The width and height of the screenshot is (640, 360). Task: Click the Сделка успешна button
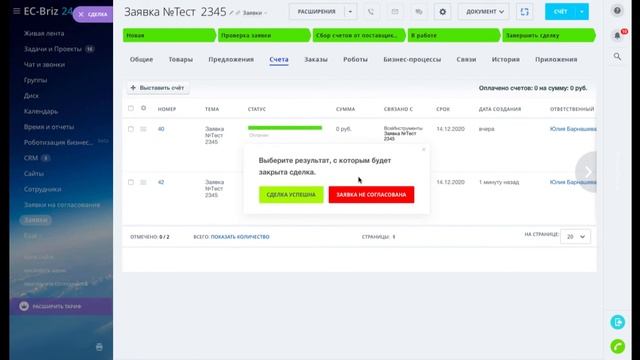(291, 195)
